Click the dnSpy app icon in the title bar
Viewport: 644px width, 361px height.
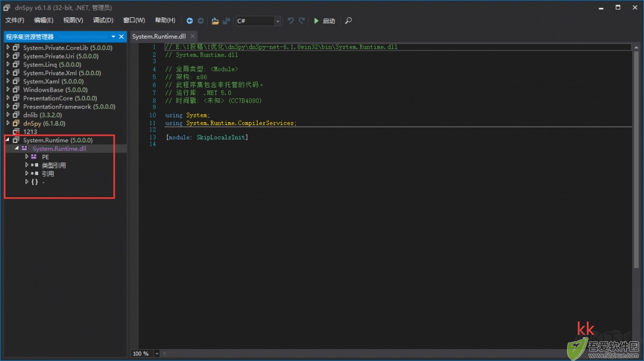coord(7,7)
